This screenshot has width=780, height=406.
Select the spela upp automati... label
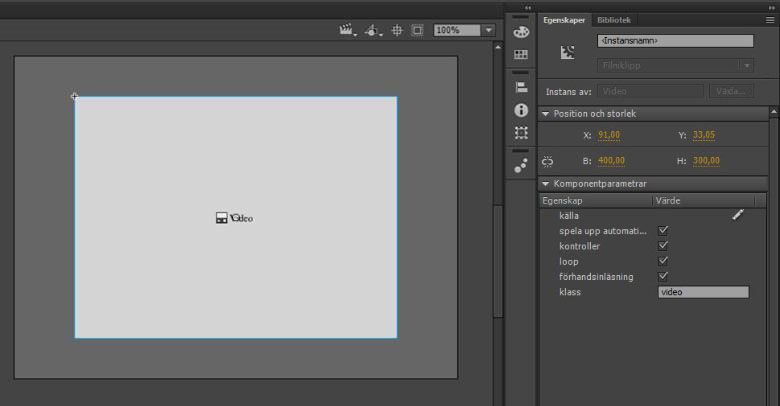603,231
